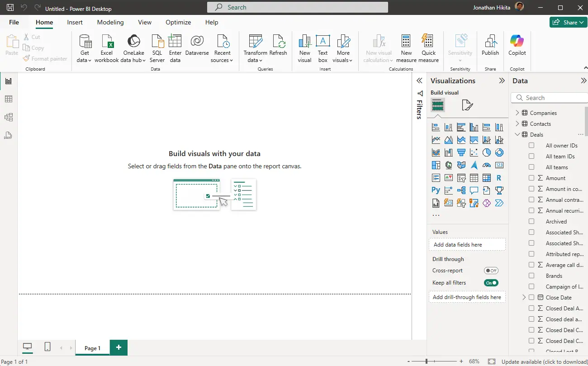Check the Amount field checkbox
The image size is (588, 366).
tap(531, 178)
